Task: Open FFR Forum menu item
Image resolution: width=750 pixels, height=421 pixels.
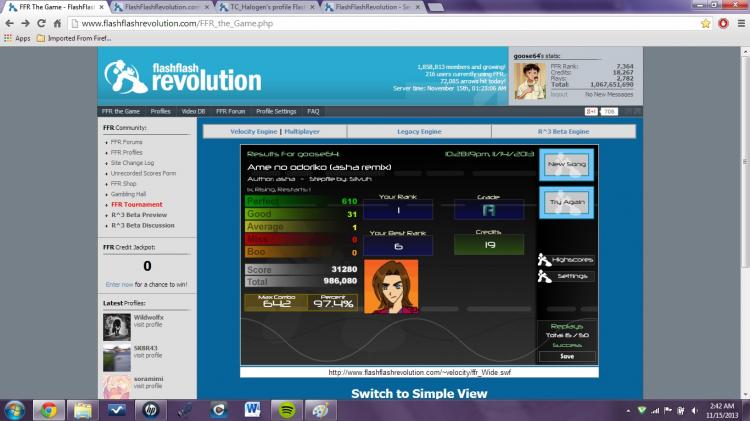Action: [x=231, y=111]
